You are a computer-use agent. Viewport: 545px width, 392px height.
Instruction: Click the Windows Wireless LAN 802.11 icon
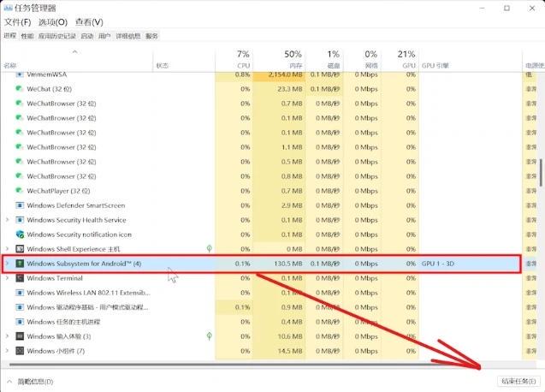tap(20, 293)
